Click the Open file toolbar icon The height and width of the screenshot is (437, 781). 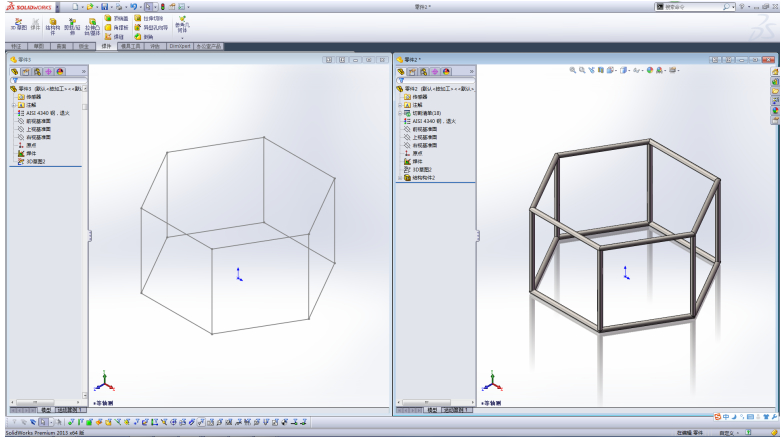point(89,7)
